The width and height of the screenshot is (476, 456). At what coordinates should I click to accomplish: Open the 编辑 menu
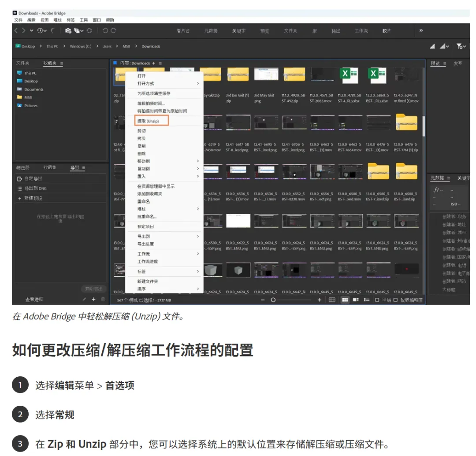point(31,20)
